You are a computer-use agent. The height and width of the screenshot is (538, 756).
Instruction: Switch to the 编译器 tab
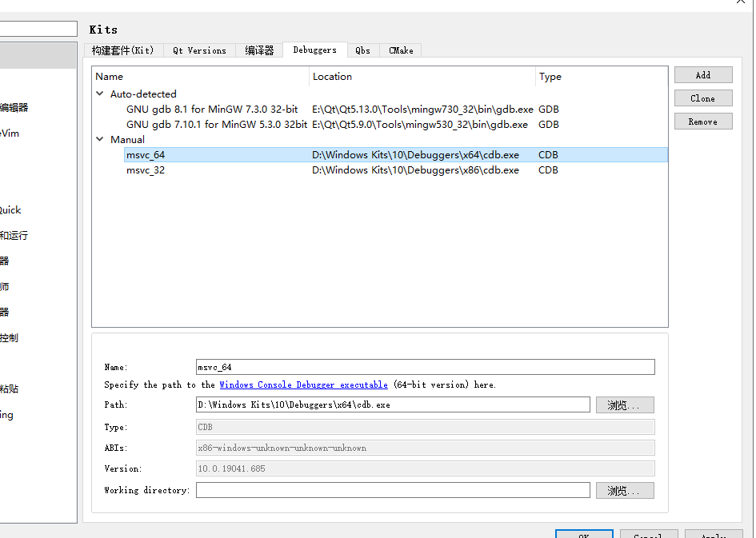(258, 50)
